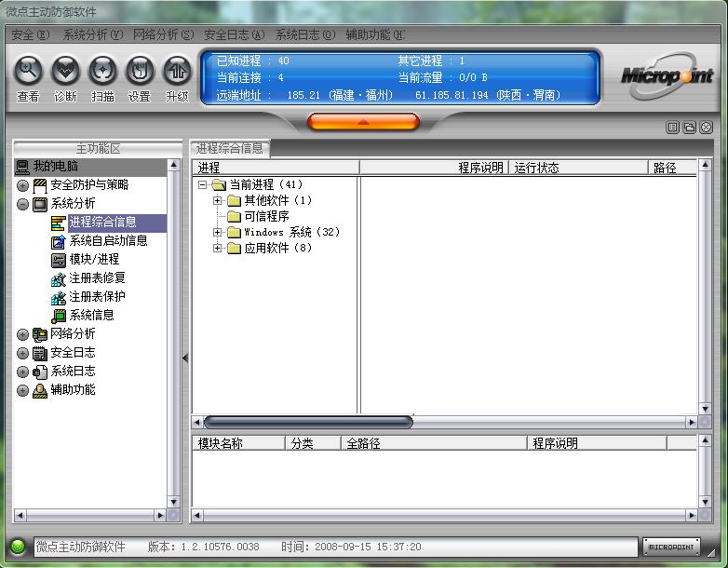Screen dimensions: 728x568
Task: Click the Micropoint button in status bar
Action: coord(670,548)
